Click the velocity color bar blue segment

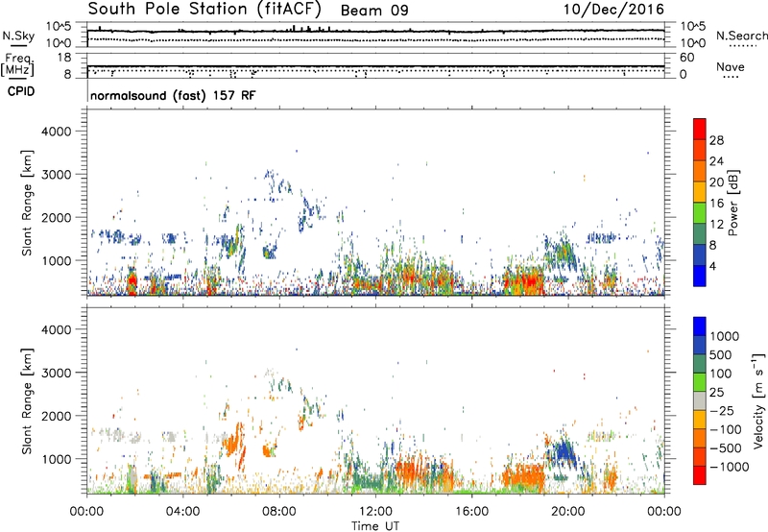click(x=700, y=326)
